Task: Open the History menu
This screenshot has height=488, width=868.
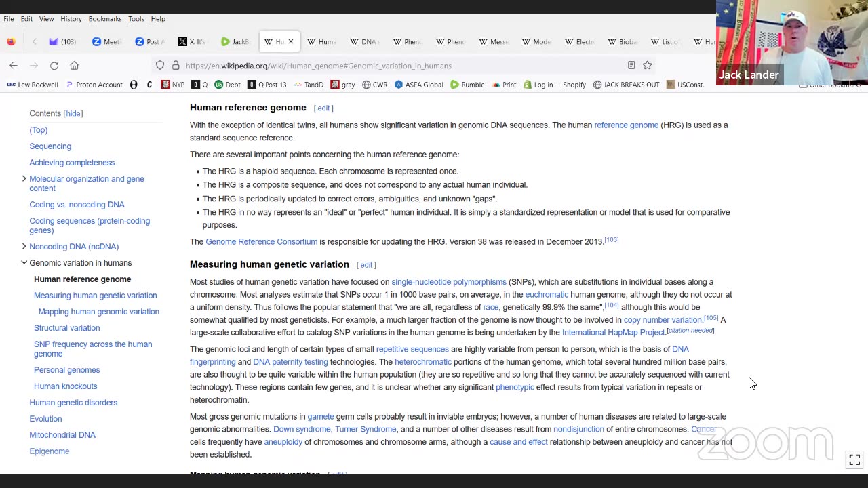Action: click(x=71, y=19)
